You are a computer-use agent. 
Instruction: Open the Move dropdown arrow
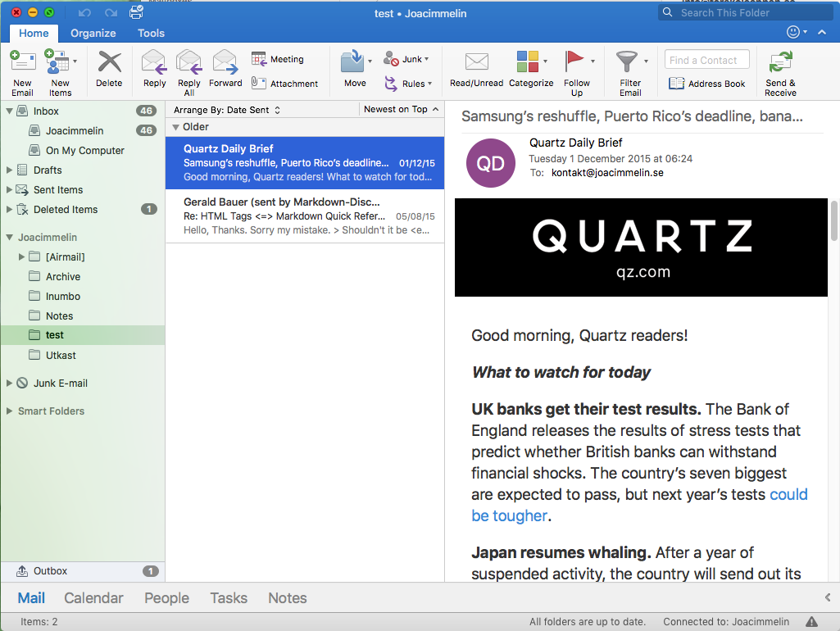(370, 61)
